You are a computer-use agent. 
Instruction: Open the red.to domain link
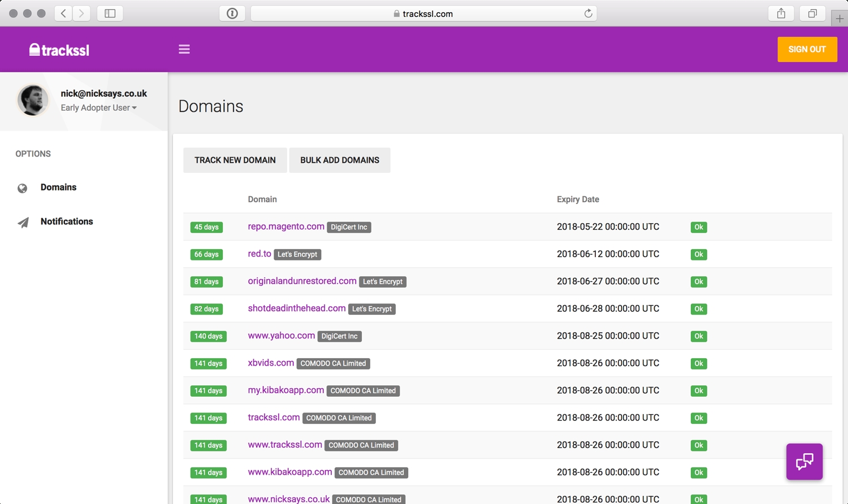point(259,254)
